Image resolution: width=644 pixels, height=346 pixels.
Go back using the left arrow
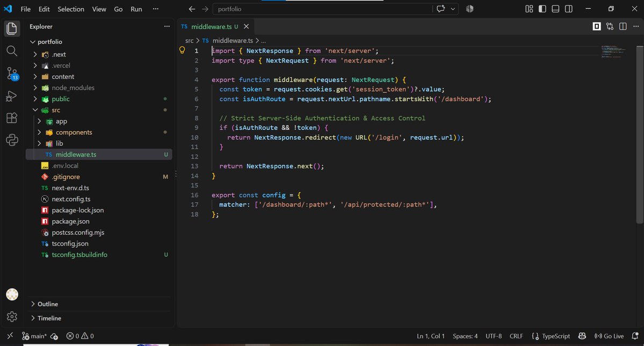(x=192, y=9)
